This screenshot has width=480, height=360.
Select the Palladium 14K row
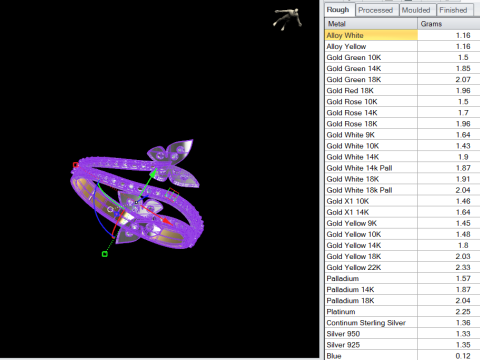click(x=402, y=289)
